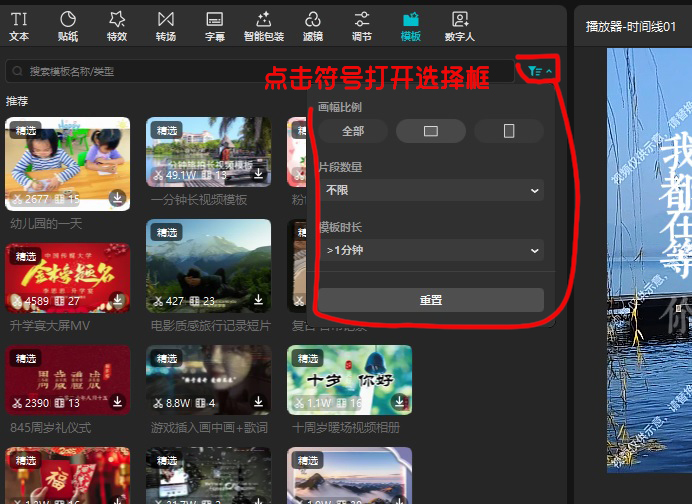Image resolution: width=692 pixels, height=504 pixels.
Task: Switch to the 数字人 digital human tab
Action: click(460, 25)
